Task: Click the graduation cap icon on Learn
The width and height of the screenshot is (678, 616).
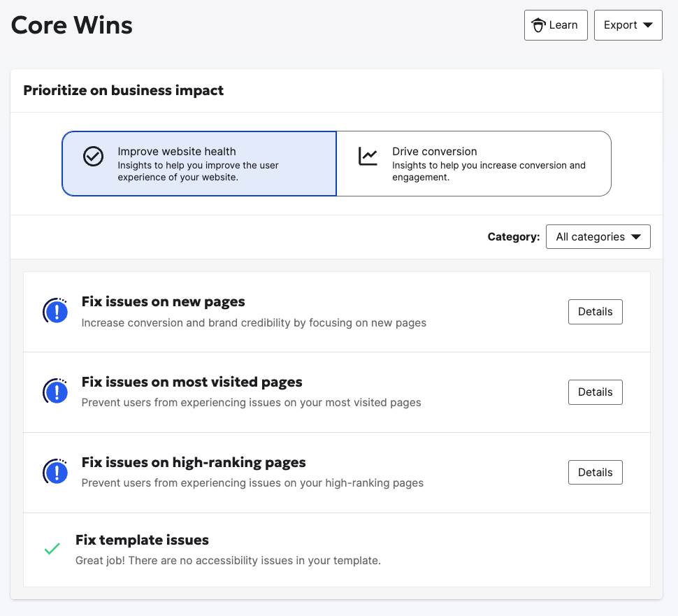Action: coord(538,25)
